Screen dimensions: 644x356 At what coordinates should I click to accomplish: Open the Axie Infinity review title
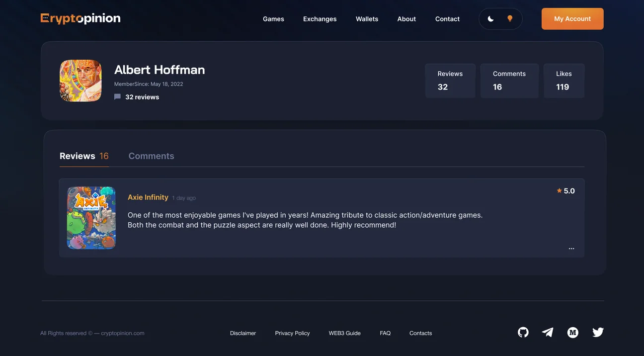click(148, 197)
